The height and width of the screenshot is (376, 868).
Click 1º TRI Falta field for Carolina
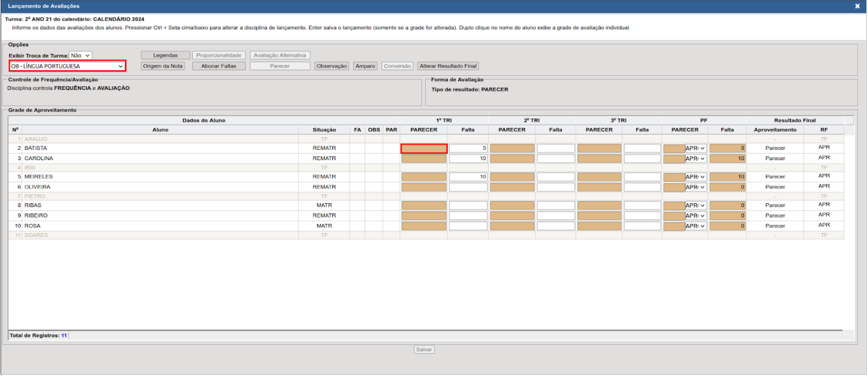(468, 158)
